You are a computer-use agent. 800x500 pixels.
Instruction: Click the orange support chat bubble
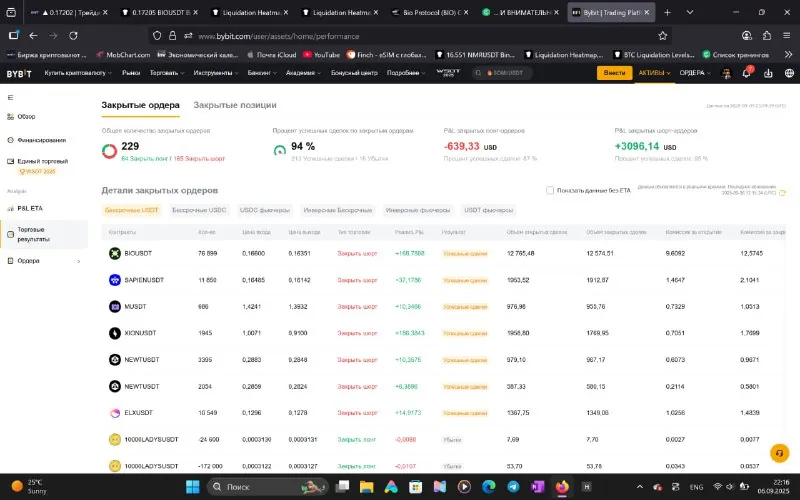[x=779, y=453]
